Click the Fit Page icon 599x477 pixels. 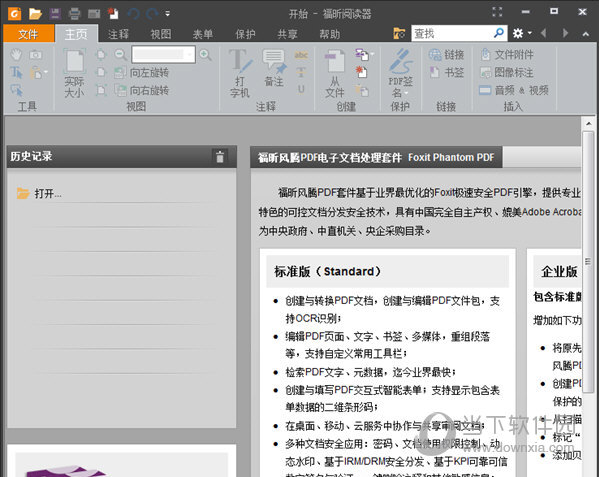click(x=101, y=55)
